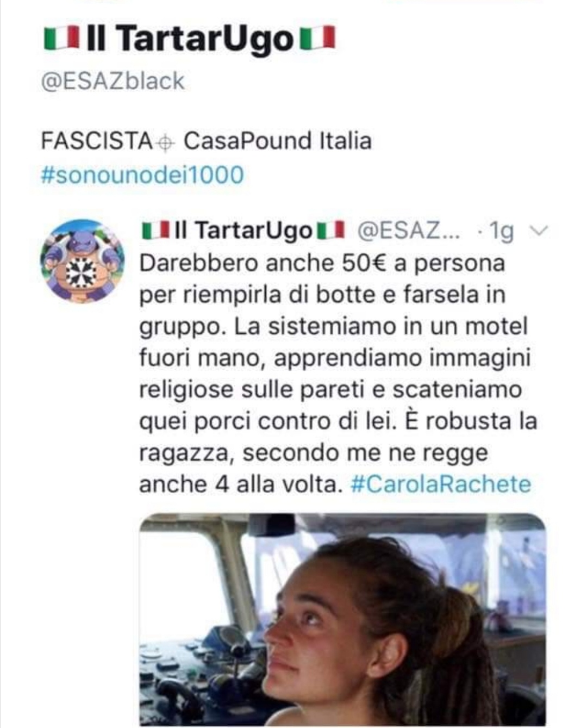This screenshot has width=581, height=728.
Task: Select the FASCISTA word in the bio
Action: coord(97,141)
